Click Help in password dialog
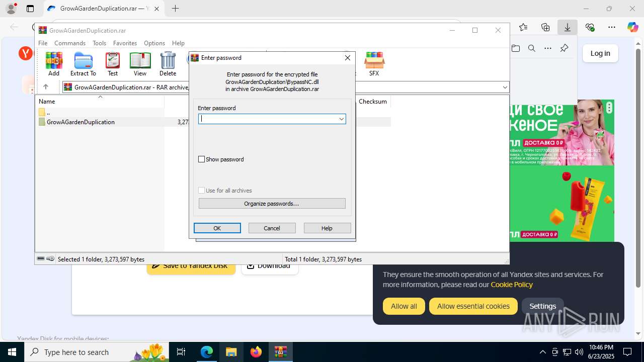The height and width of the screenshot is (362, 644). click(327, 228)
